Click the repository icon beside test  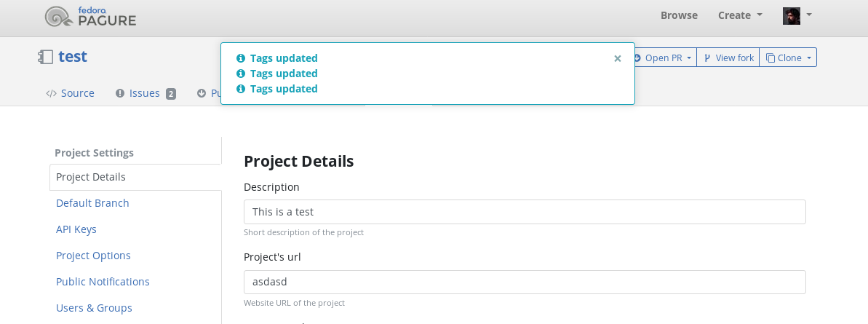(45, 57)
